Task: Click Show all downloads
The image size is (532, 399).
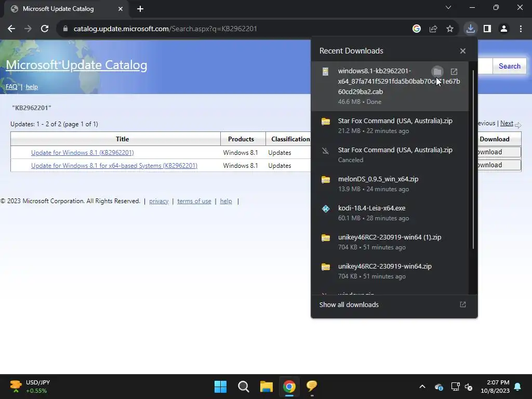Action: [394, 304]
